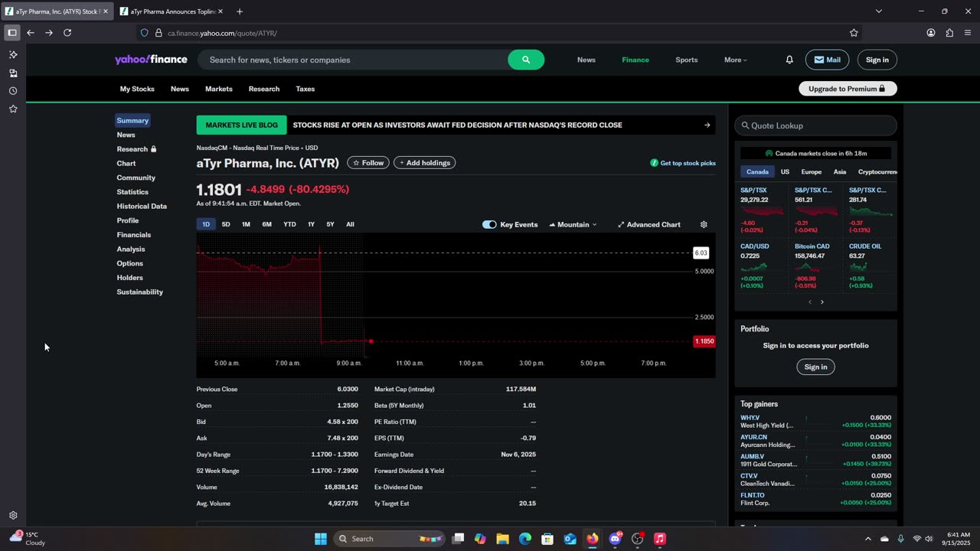Open the notifications bell
This screenshot has width=980, height=551.
click(789, 60)
